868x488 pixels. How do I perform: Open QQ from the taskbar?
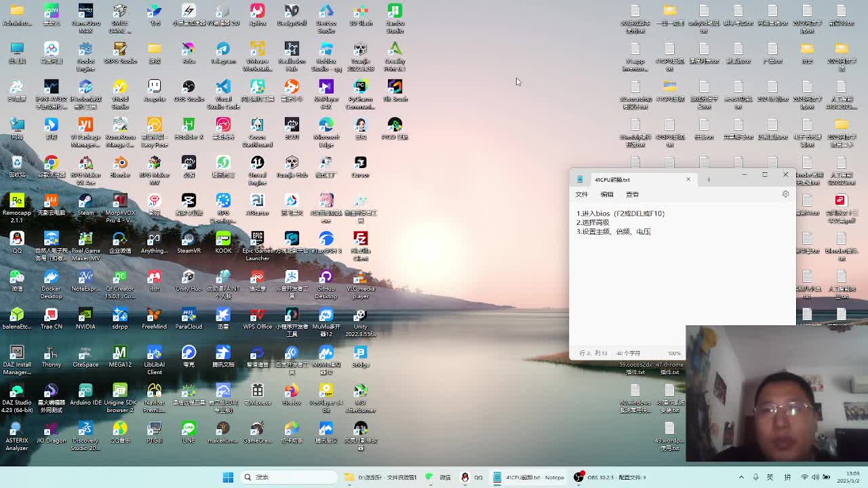click(x=472, y=477)
